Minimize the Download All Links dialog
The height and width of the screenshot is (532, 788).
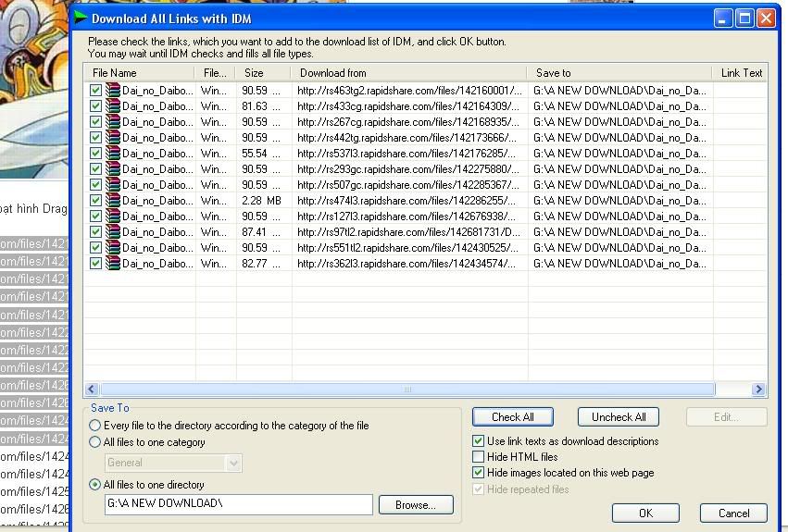[722, 19]
